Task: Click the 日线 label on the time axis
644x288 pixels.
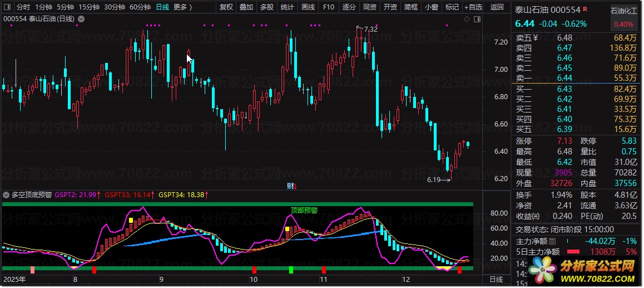Action: 496,279
